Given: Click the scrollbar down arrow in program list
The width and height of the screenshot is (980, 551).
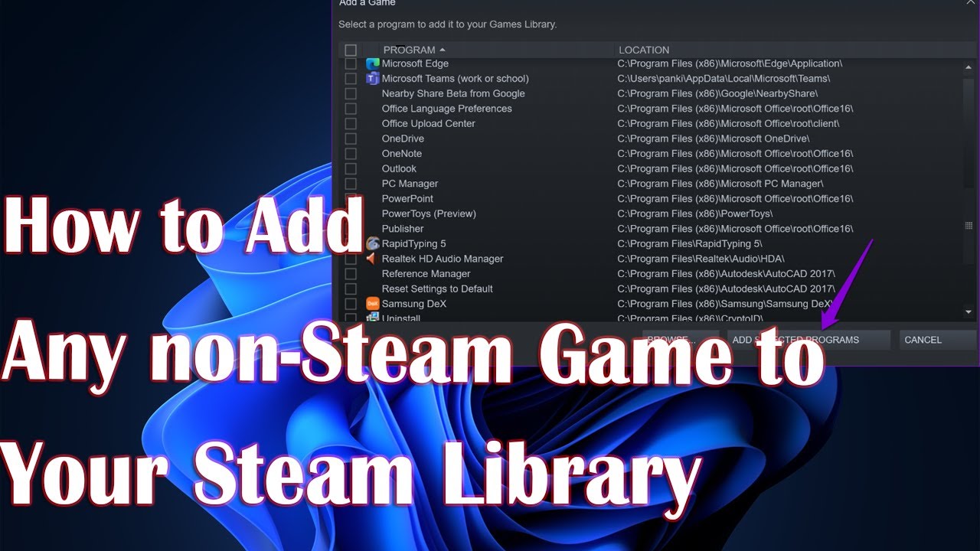Looking at the screenshot, I should click(x=969, y=312).
